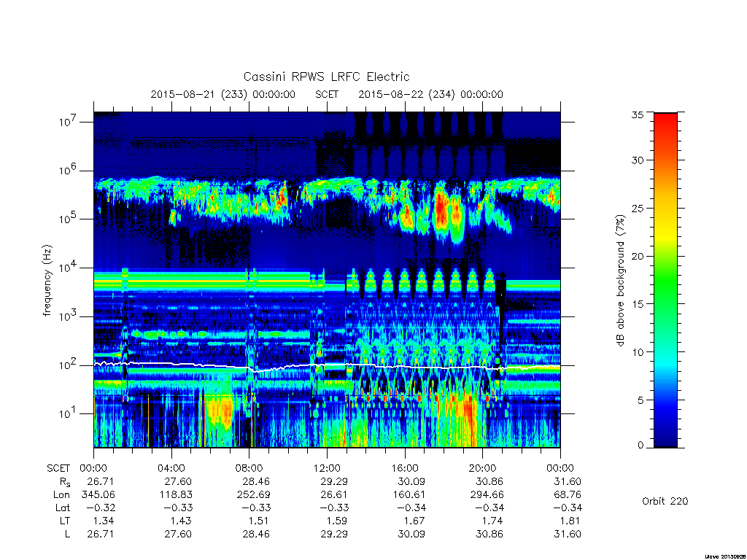Click the longitude value 118.83
The image size is (747, 560).
[x=176, y=495]
